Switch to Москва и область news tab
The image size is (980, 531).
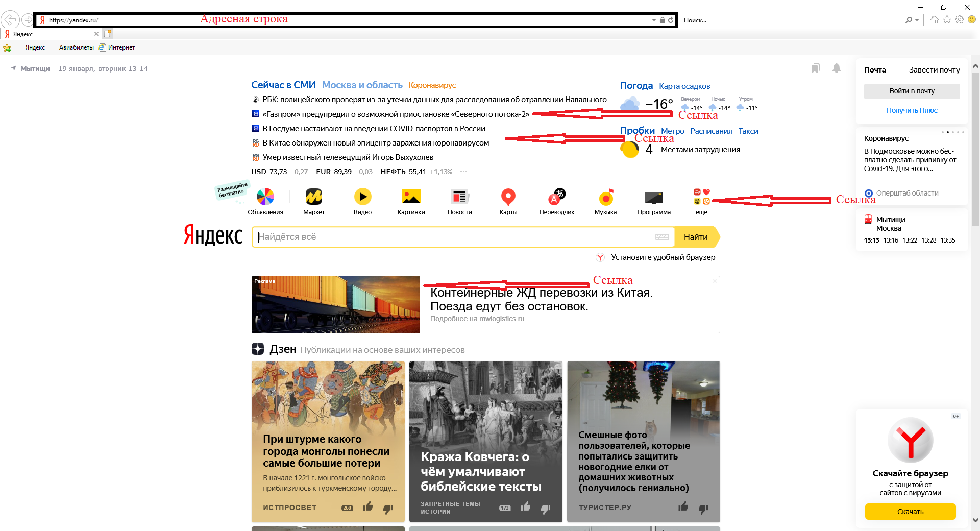362,85
